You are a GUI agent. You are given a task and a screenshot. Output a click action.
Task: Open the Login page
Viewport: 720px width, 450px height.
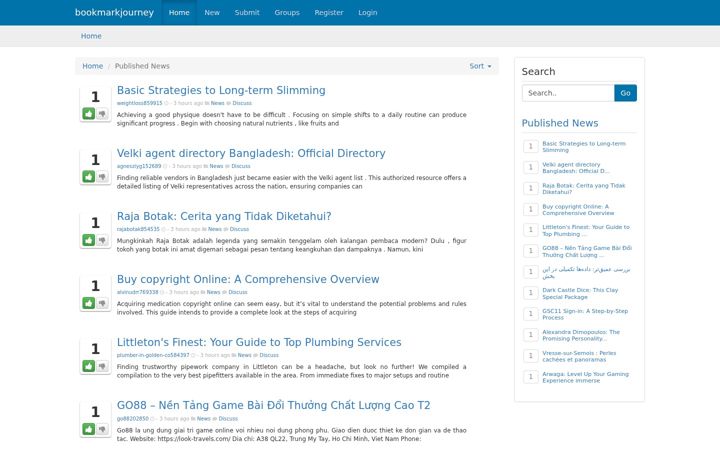click(x=368, y=12)
